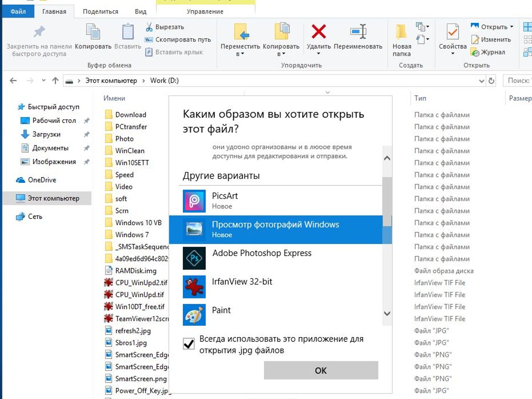Open recent locations dropdown near navigation arrows
The image size is (532, 399).
pyautogui.click(x=44, y=81)
